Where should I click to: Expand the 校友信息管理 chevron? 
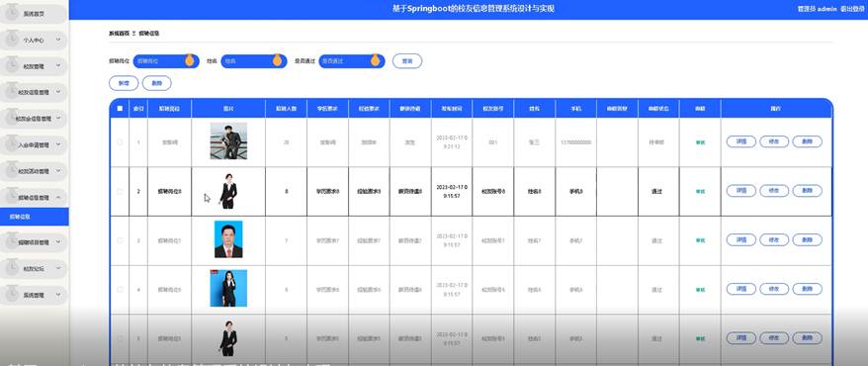tap(58, 92)
